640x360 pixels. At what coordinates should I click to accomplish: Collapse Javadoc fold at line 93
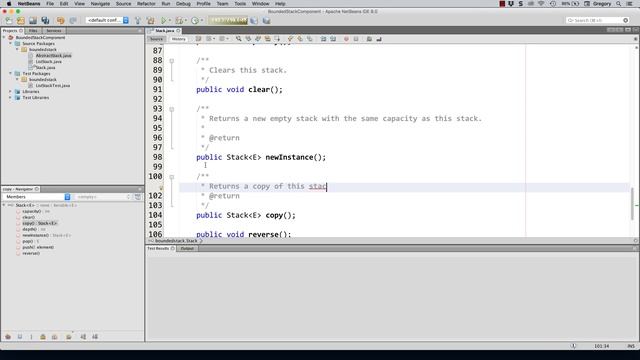pos(172,109)
